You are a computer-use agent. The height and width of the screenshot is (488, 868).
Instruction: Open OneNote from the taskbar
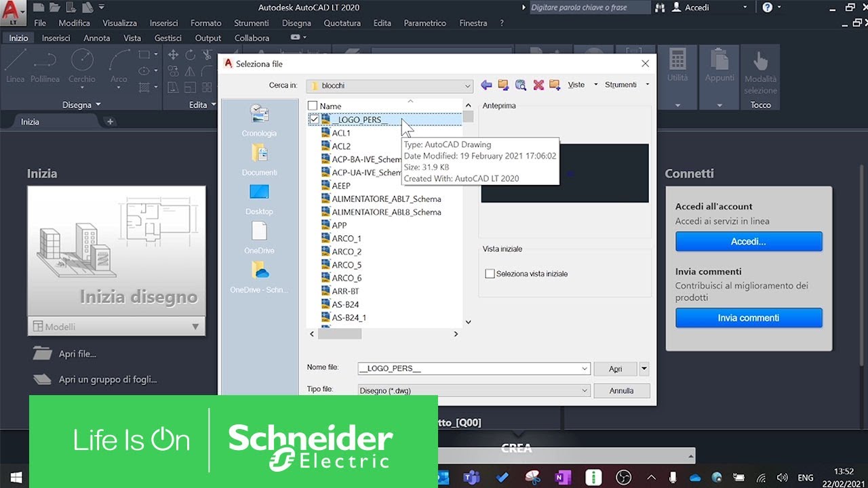pyautogui.click(x=562, y=477)
